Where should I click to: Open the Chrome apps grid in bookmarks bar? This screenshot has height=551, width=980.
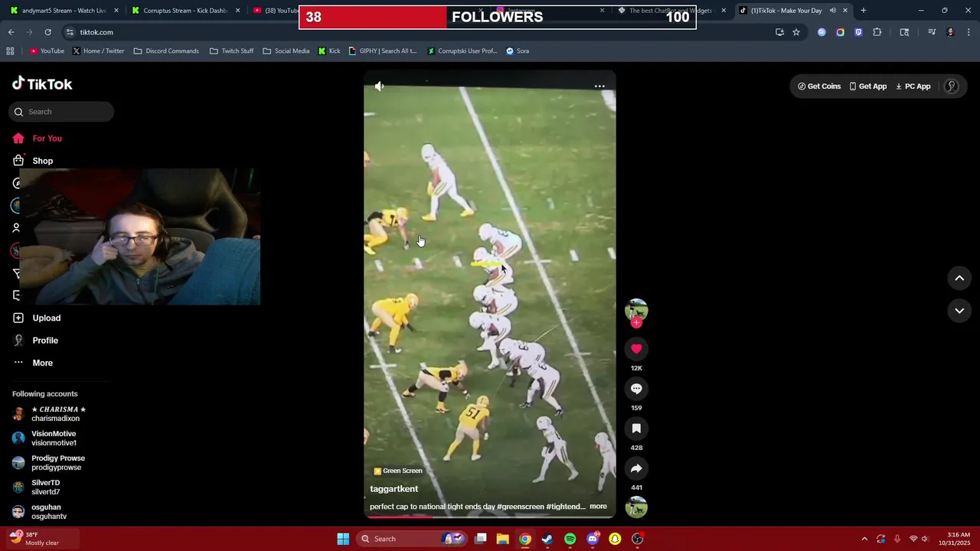pos(10,51)
